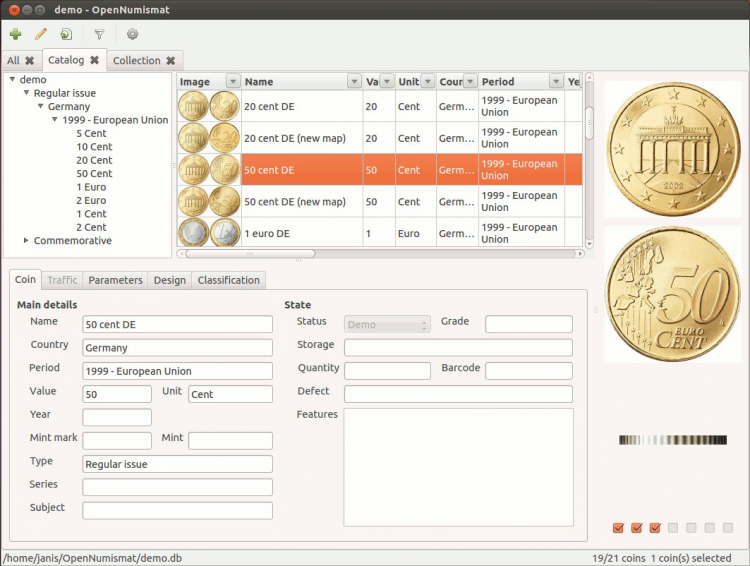Close the All tab with its X
This screenshot has height=566, width=750.
tap(30, 61)
